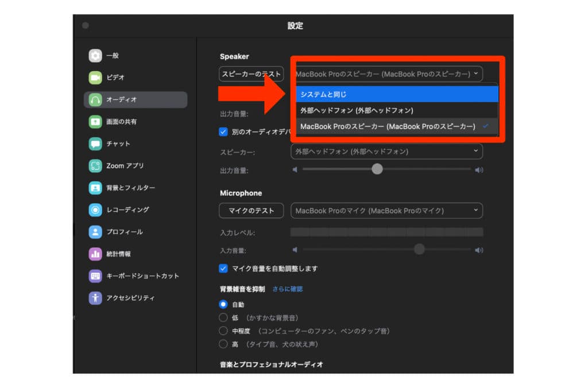The height and width of the screenshot is (392, 588).
Task: Click マイクのテスト button
Action: [252, 211]
